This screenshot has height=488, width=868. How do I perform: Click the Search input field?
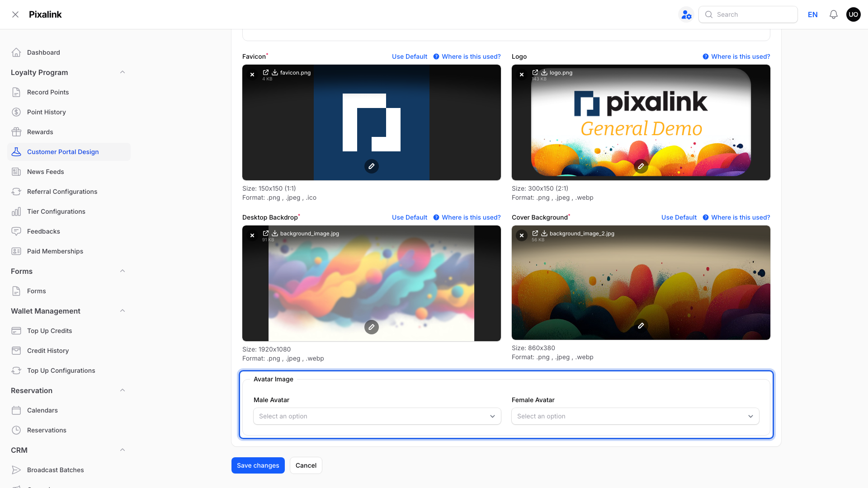(x=748, y=14)
